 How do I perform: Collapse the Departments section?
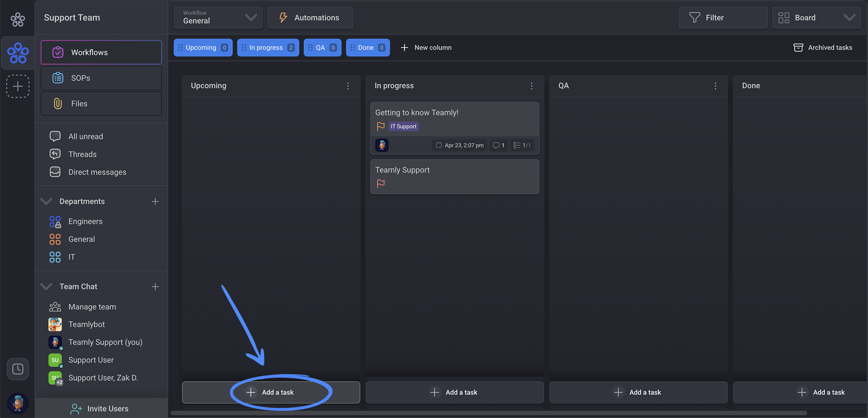click(46, 201)
